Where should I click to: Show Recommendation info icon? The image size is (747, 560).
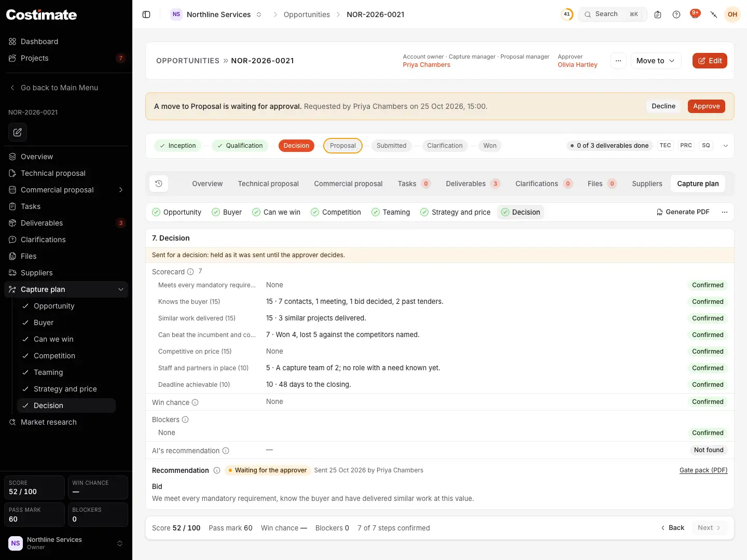tap(217, 470)
